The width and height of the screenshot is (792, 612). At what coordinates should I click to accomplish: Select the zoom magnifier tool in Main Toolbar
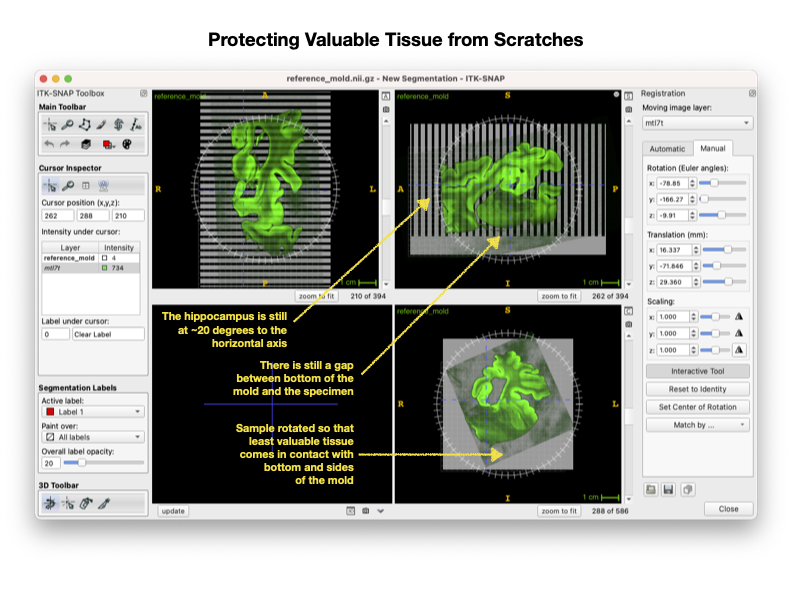pos(67,125)
